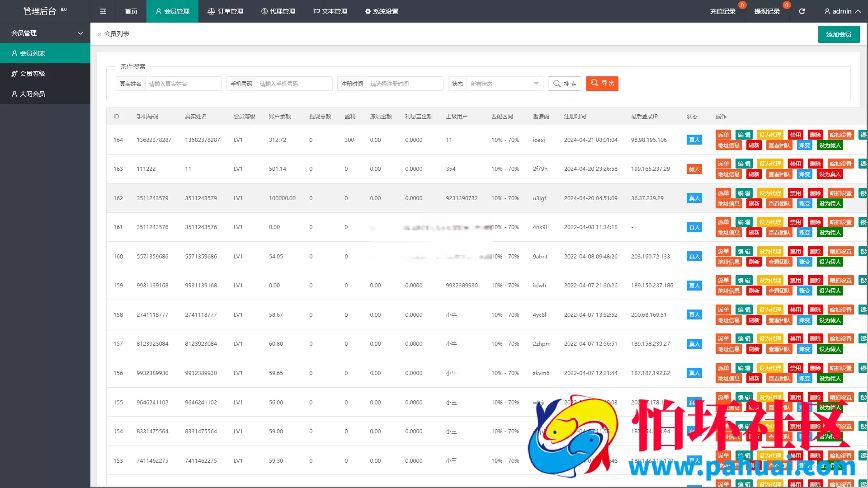Open 提现记录 withdrawal records with badge
868x488 pixels.
767,11
